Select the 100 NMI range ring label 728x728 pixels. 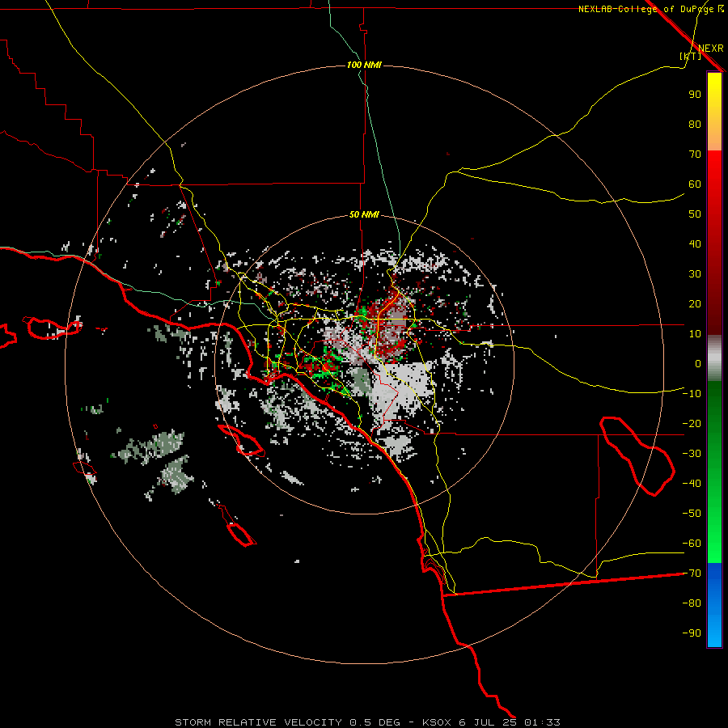[x=364, y=65]
